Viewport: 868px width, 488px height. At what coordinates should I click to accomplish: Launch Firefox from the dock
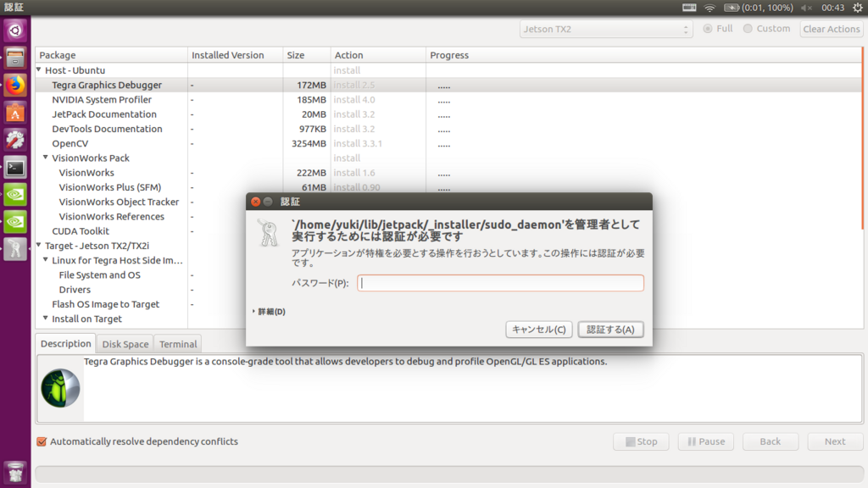coord(15,86)
